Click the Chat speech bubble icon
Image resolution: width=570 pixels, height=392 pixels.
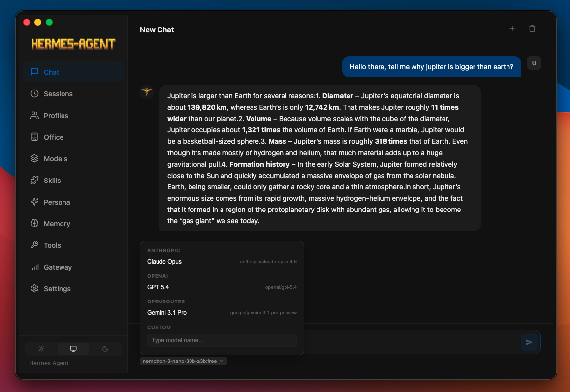click(34, 72)
